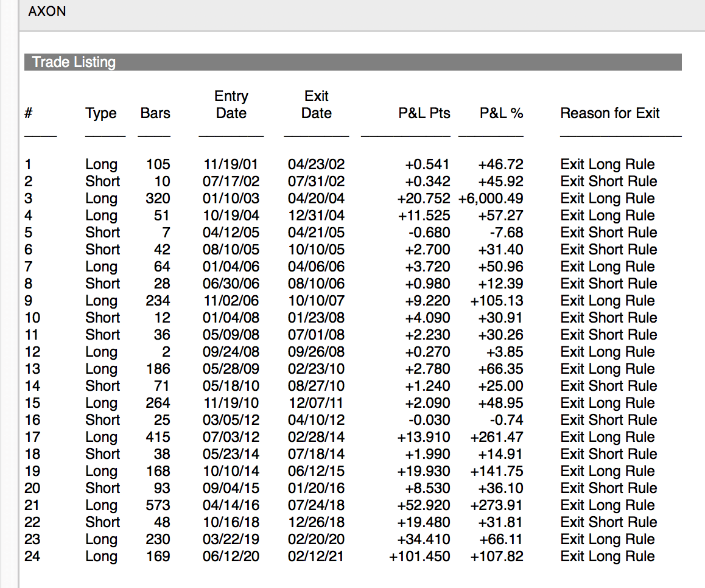Click the Type column header
The width and height of the screenshot is (705, 588).
pos(100,113)
